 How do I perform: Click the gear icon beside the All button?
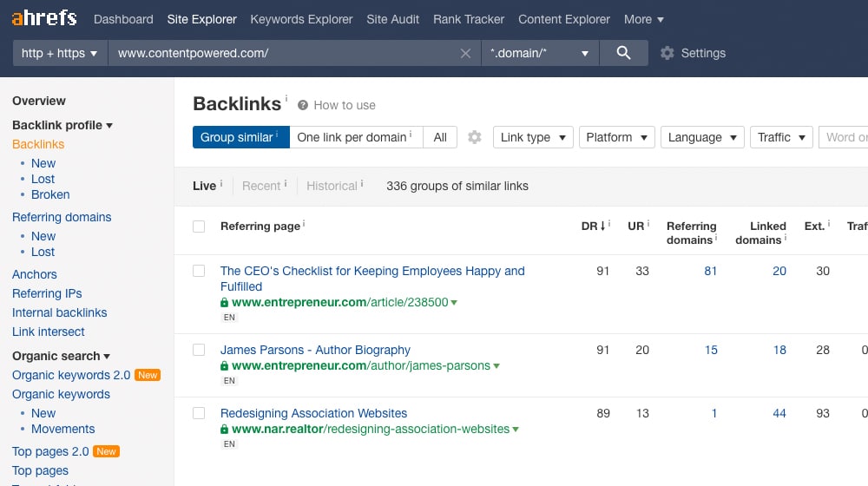(x=475, y=137)
